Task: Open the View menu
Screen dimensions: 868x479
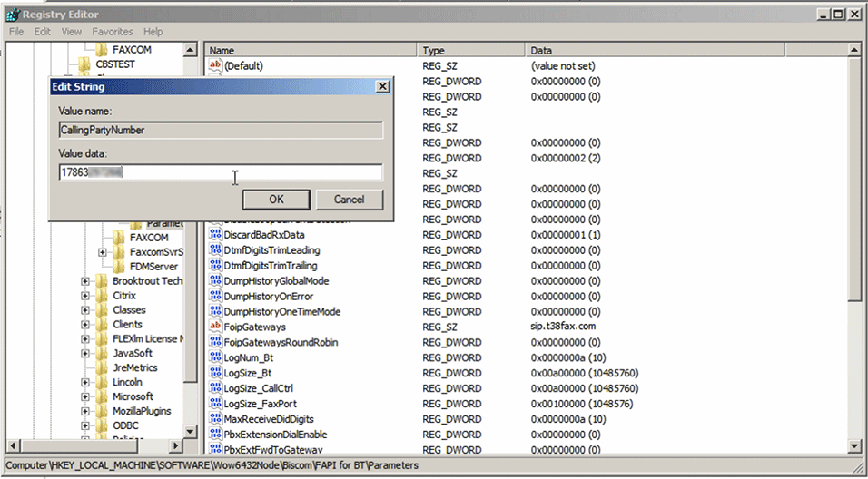Action: point(72,32)
